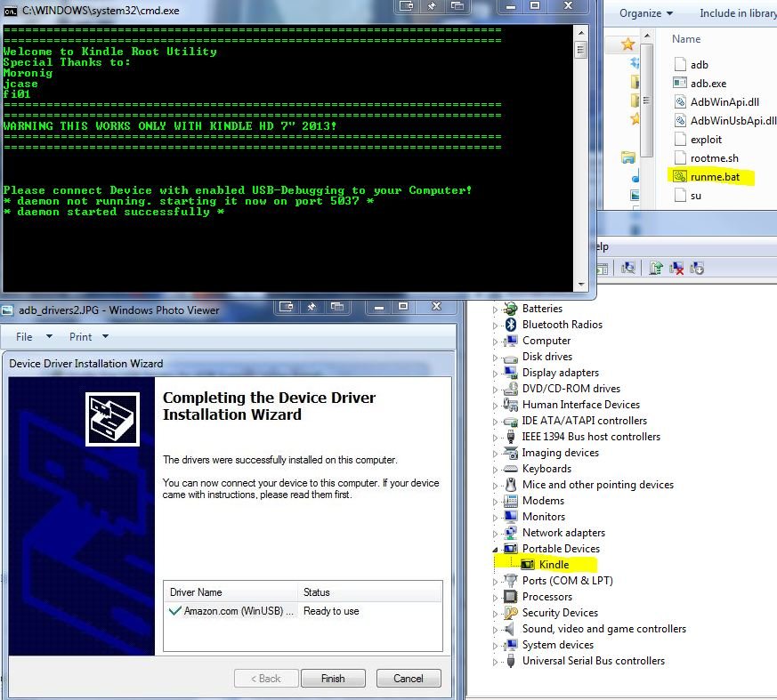
Task: Select Security Devices in the device tree
Action: [560, 613]
